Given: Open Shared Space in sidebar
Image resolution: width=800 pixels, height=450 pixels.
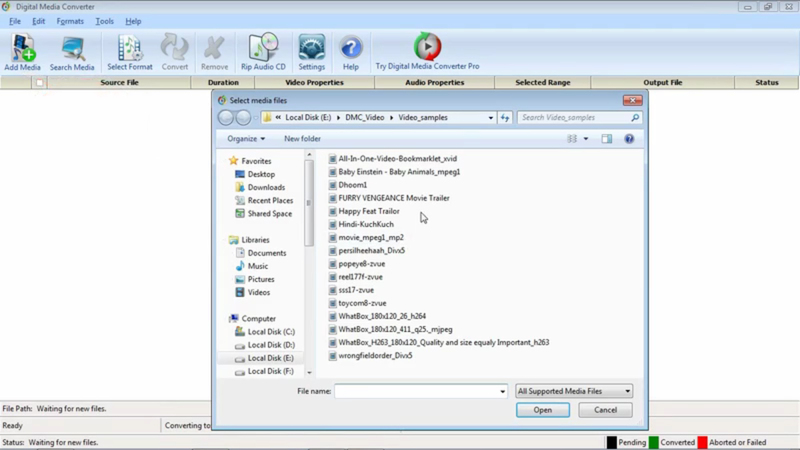Looking at the screenshot, I should (264, 214).
